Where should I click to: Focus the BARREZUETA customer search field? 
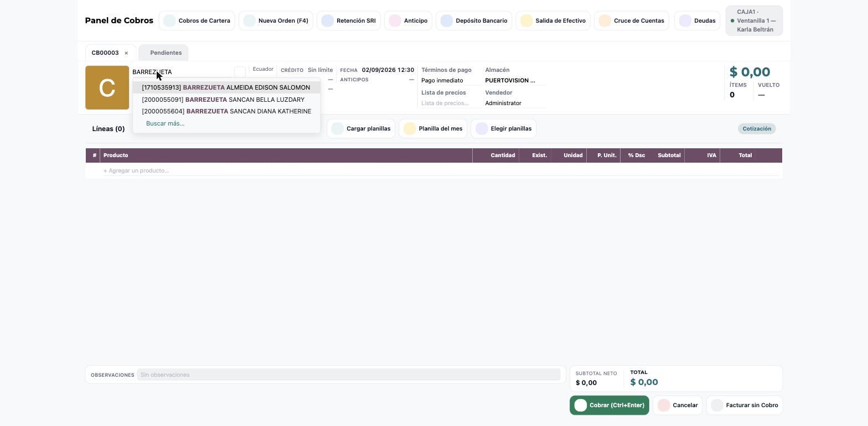(183, 72)
